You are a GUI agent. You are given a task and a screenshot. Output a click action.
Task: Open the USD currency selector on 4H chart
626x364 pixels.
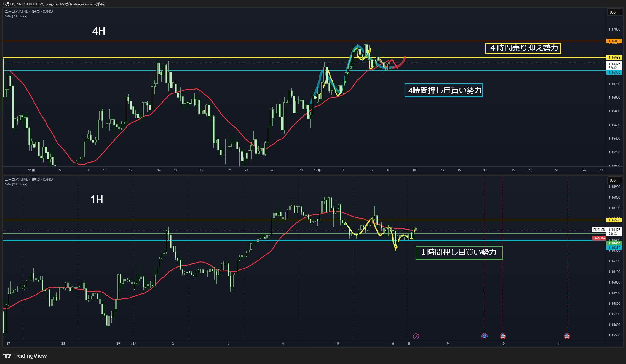614,12
